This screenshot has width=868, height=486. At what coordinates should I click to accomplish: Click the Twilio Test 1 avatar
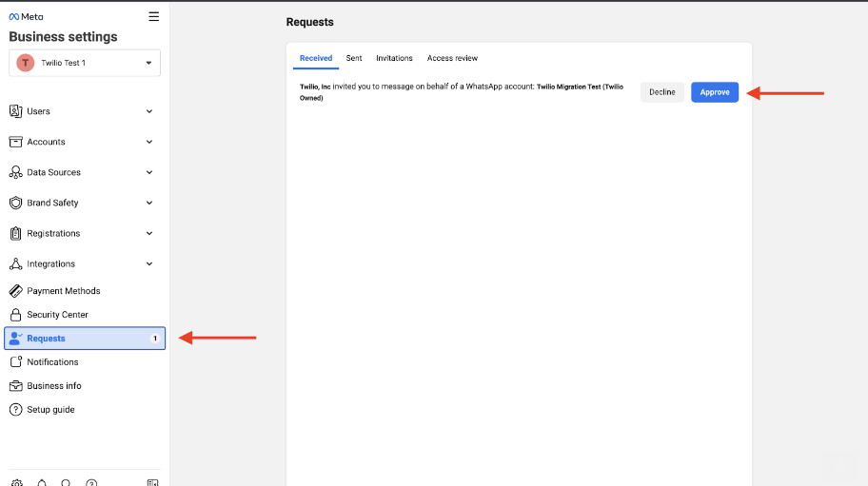tap(25, 63)
